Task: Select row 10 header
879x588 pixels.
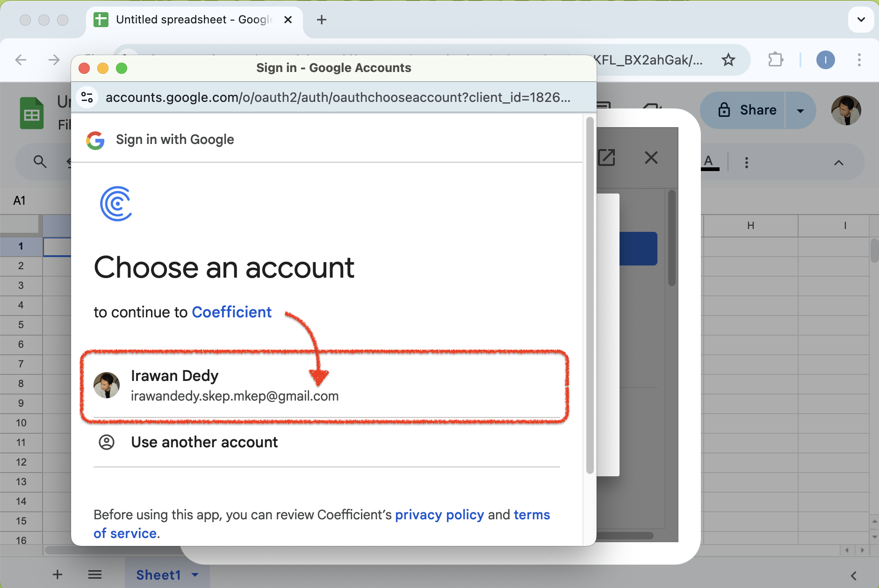Action: pyautogui.click(x=21, y=423)
